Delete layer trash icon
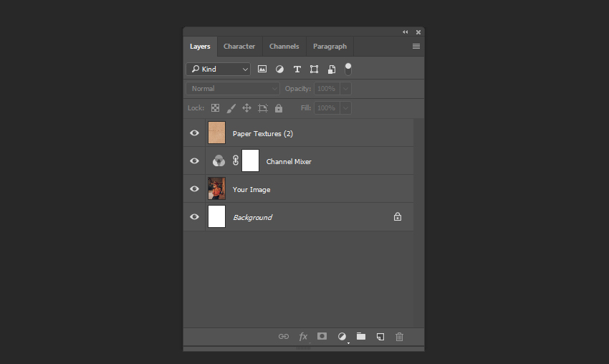The height and width of the screenshot is (364, 609). (399, 337)
